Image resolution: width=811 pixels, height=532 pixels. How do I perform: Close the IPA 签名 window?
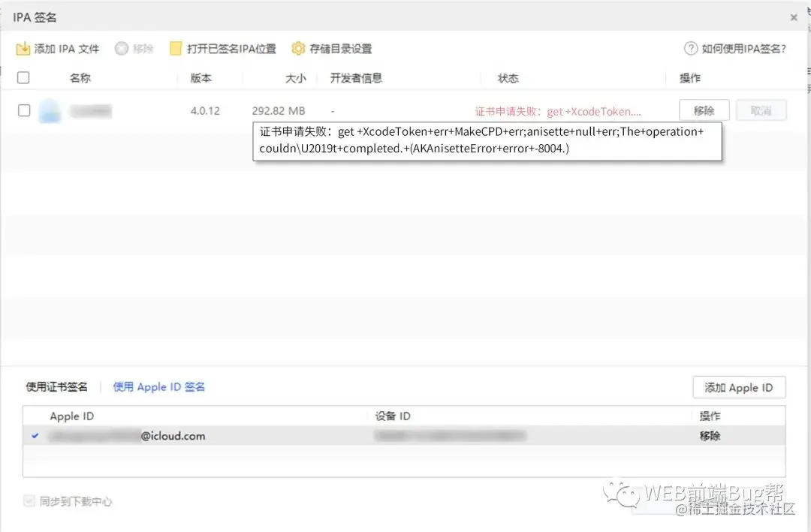coord(794,17)
